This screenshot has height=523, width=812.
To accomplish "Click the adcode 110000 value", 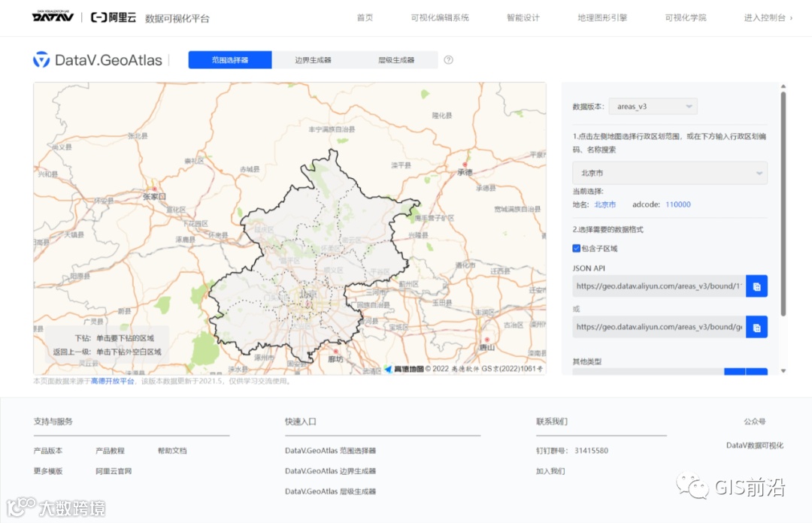I will [678, 204].
